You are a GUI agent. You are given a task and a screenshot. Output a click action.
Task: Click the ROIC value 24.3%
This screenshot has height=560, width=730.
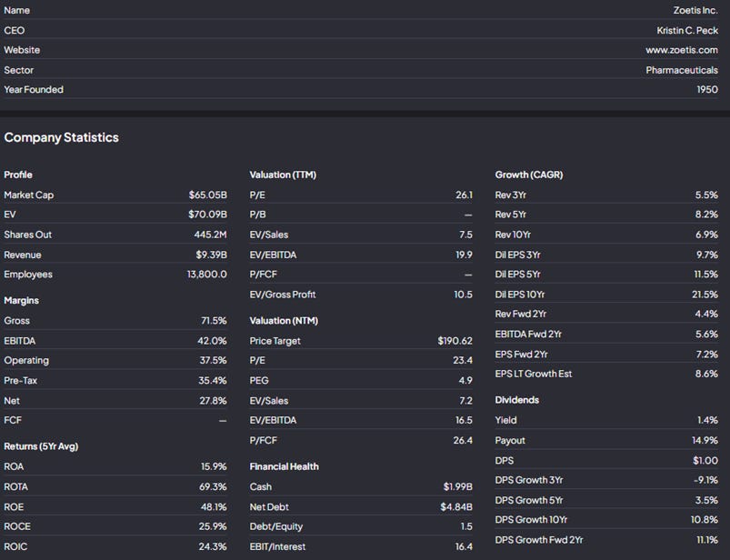[x=213, y=546]
